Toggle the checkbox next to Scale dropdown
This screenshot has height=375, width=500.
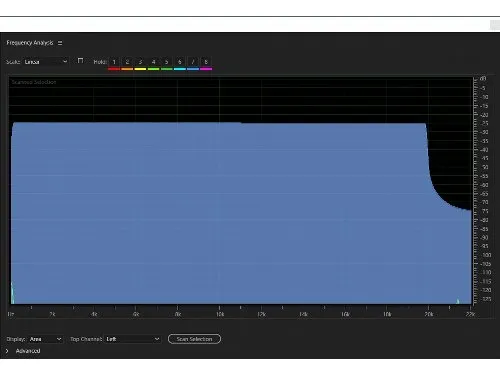tap(80, 61)
